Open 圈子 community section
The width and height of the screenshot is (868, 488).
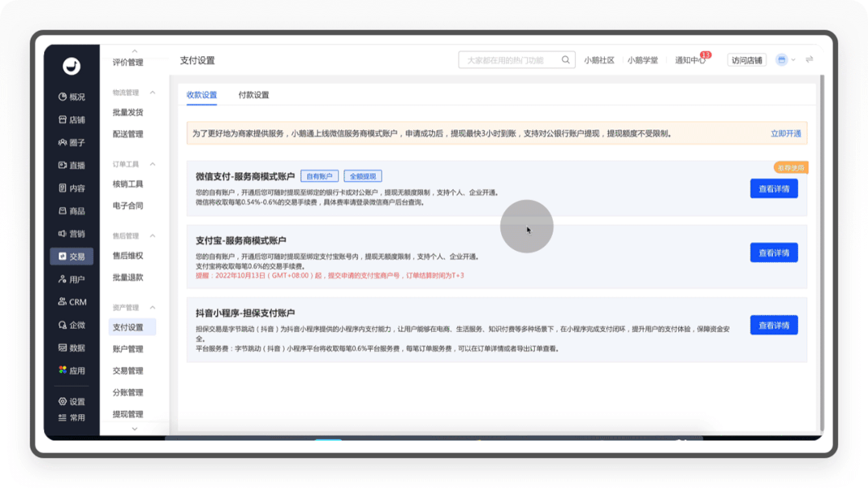(72, 143)
